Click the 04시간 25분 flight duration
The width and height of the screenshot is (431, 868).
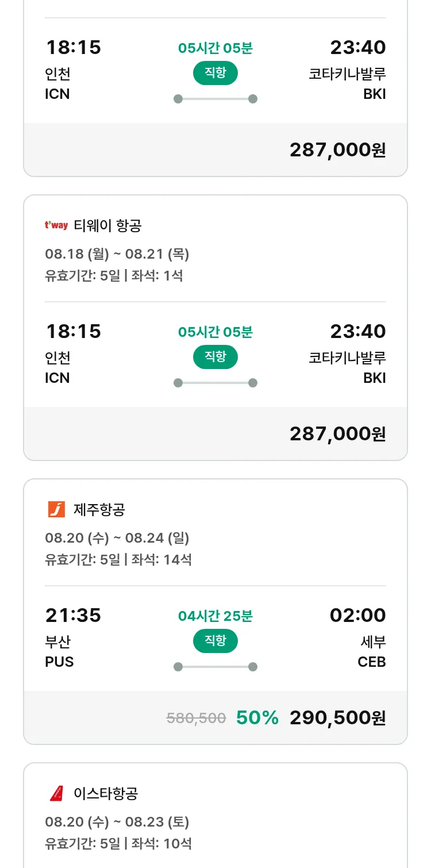pos(215,616)
